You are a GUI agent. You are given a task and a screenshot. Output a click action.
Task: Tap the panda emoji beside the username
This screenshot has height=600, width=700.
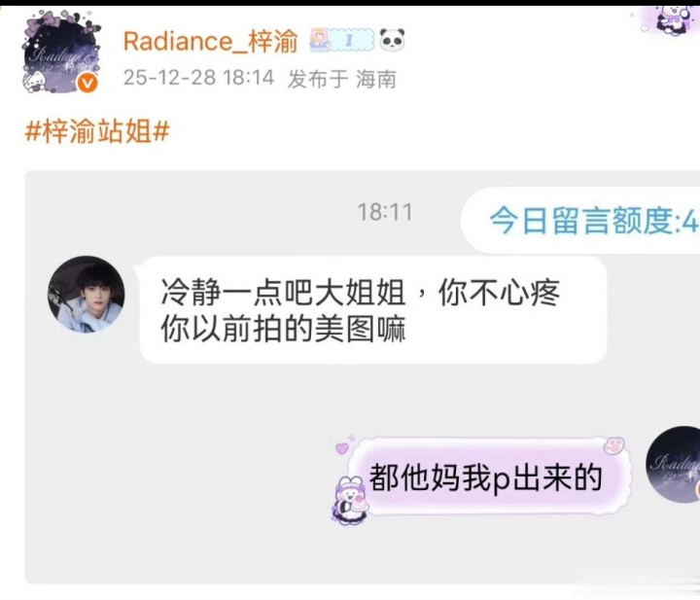[392, 40]
